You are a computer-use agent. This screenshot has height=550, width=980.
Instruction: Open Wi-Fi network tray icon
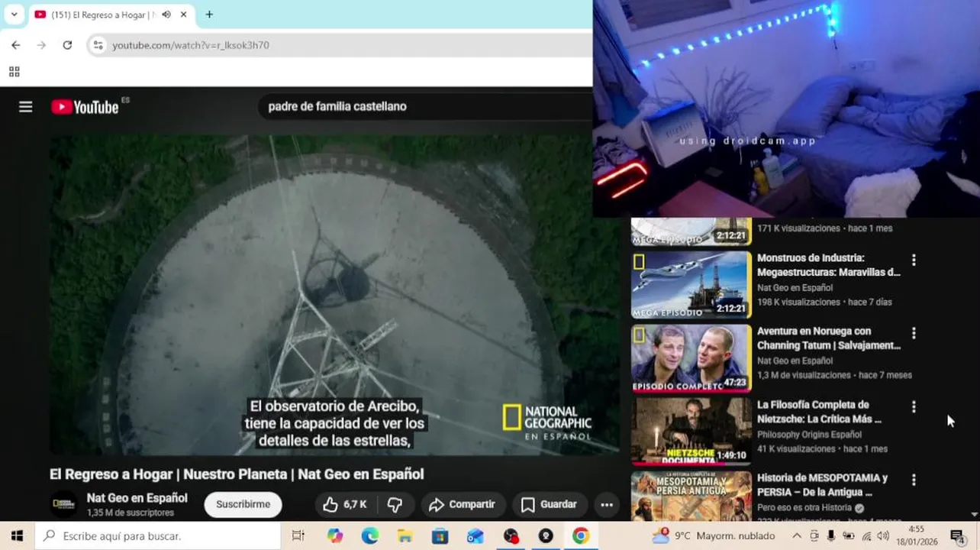[866, 536]
